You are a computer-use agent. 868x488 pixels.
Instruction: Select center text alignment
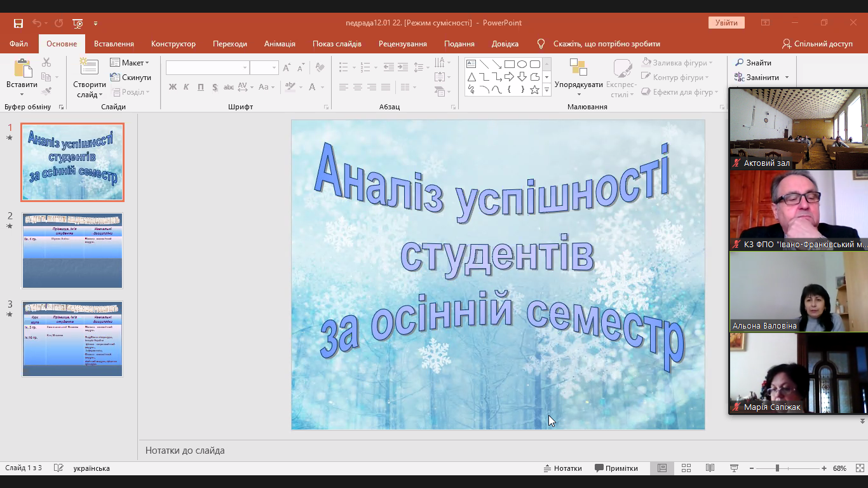pyautogui.click(x=357, y=86)
